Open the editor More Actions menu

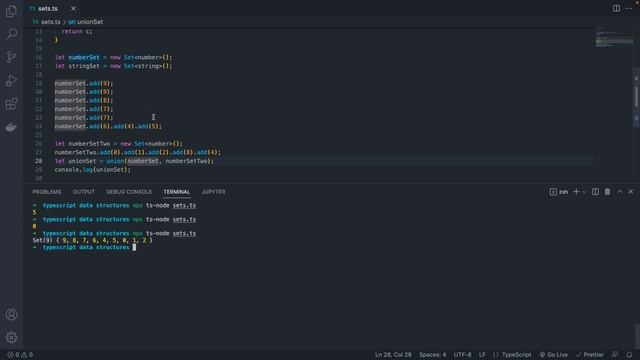629,9
